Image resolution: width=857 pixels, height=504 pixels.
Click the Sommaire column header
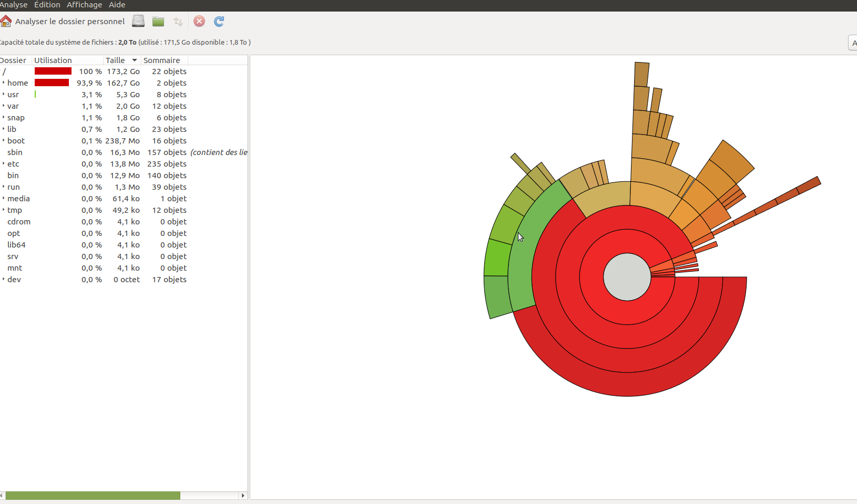[x=162, y=60]
